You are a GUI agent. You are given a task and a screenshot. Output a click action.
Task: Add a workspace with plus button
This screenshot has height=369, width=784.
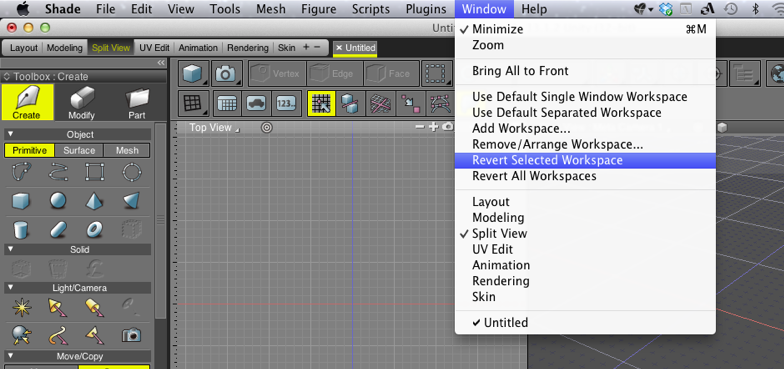[306, 48]
